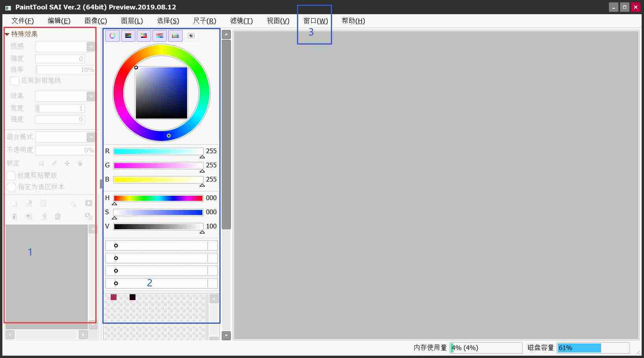Image resolution: width=644 pixels, height=358 pixels.
Task: Click the transfer down layer icon
Action: click(x=14, y=216)
